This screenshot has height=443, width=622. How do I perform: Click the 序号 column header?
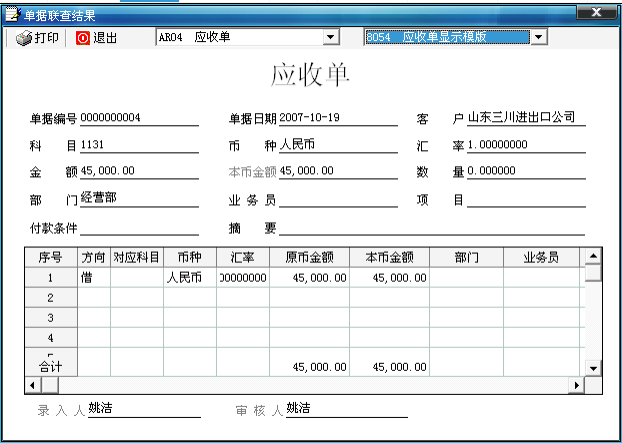point(51,258)
